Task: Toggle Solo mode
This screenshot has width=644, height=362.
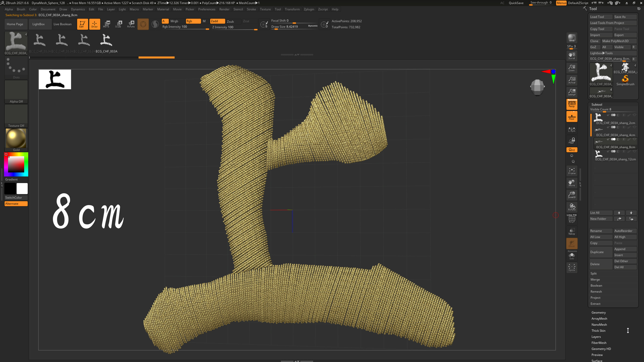Action: coord(571,256)
